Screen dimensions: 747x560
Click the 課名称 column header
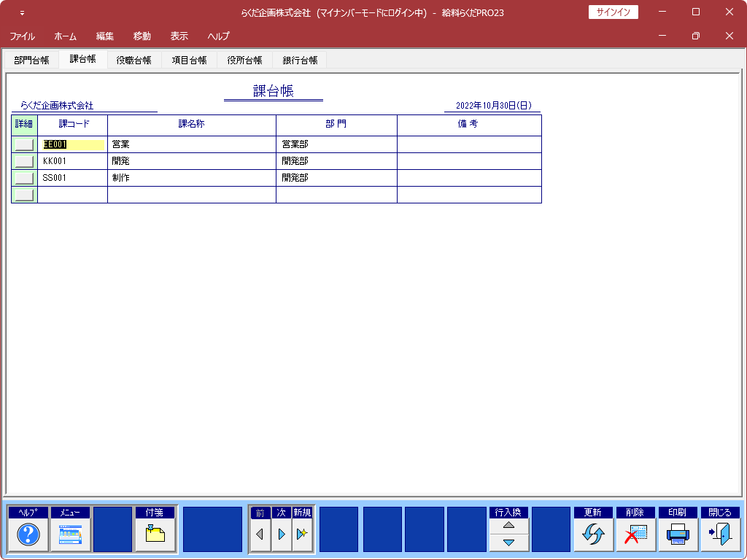pyautogui.click(x=192, y=124)
